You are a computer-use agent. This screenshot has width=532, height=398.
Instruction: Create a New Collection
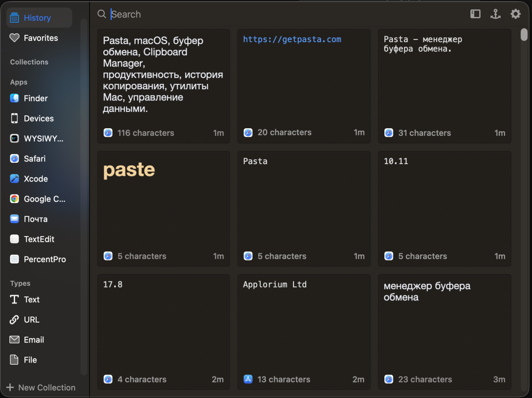[41, 387]
